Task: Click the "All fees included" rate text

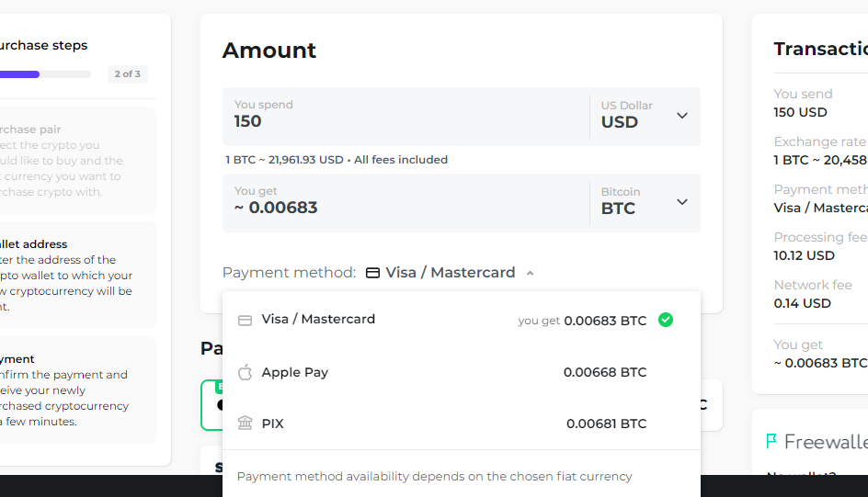Action: 401,160
